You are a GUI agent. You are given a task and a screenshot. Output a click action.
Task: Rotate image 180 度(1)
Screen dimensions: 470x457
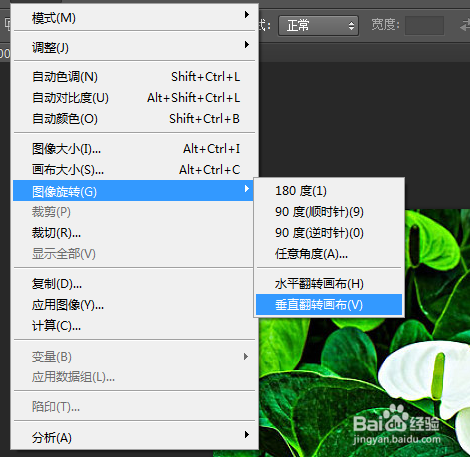(x=329, y=191)
